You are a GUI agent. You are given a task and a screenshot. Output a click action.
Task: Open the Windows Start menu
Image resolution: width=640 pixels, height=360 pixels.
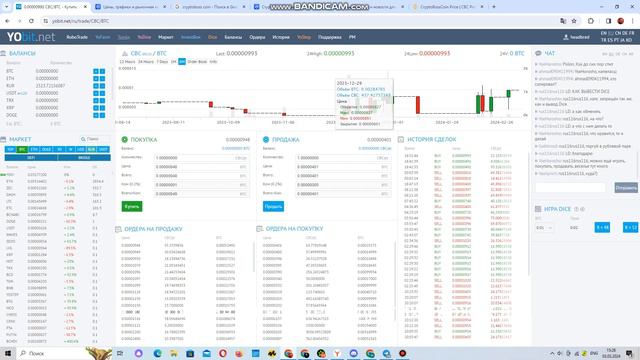(x=8, y=353)
